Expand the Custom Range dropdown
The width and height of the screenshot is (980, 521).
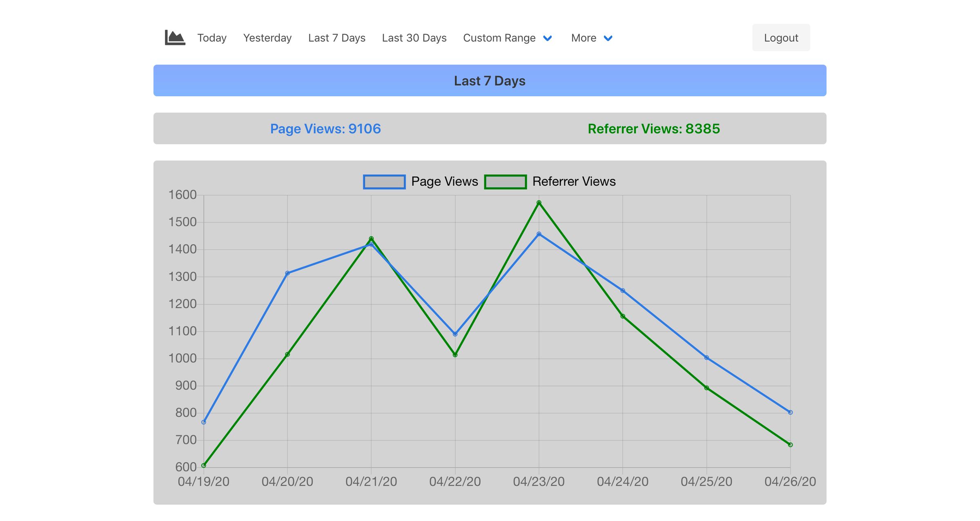pos(500,38)
